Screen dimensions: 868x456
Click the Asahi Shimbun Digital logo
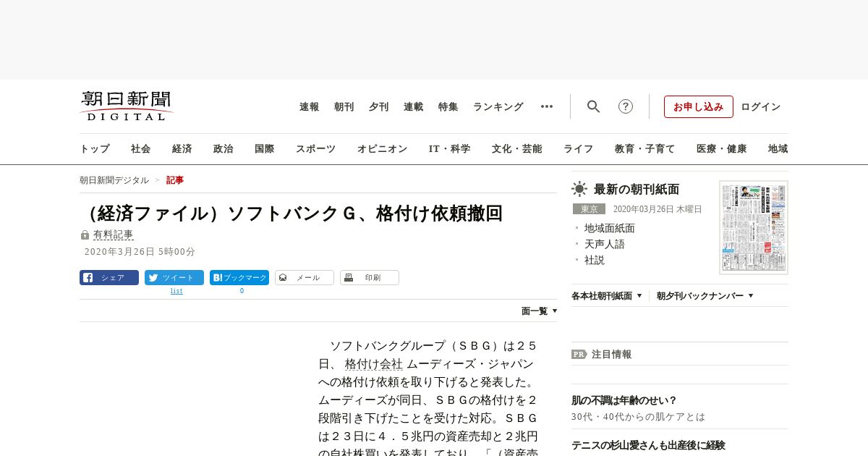(x=127, y=106)
